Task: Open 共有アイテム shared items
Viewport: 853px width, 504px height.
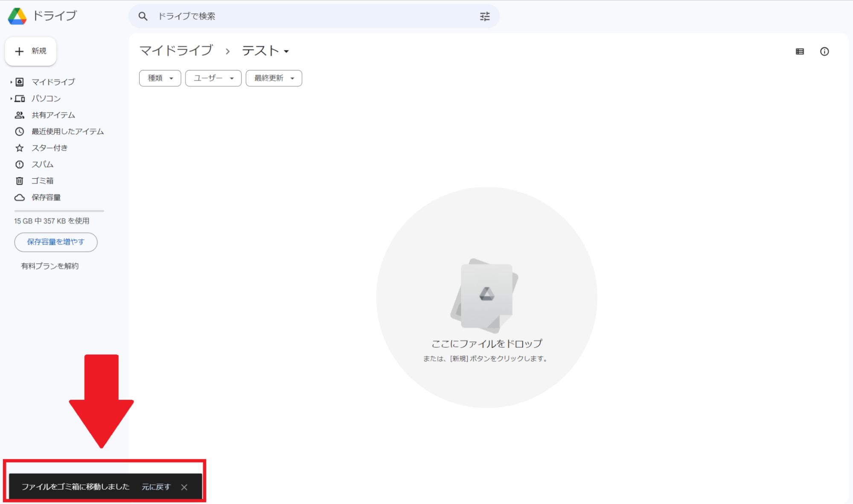Action: point(53,115)
